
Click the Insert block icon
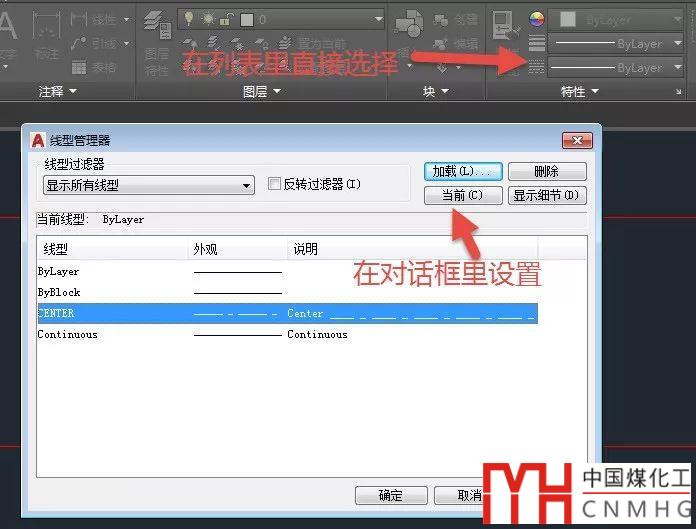coord(409,24)
